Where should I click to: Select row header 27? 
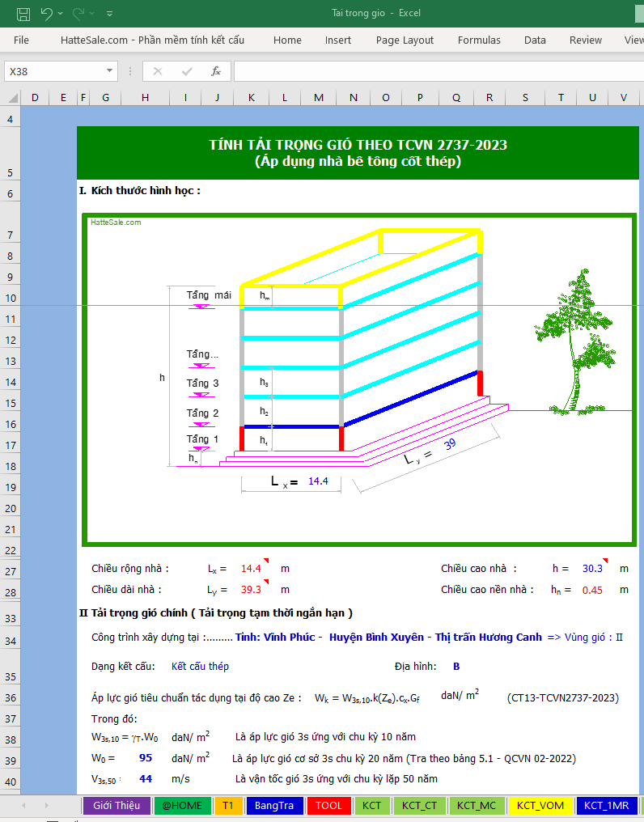pos(10,571)
